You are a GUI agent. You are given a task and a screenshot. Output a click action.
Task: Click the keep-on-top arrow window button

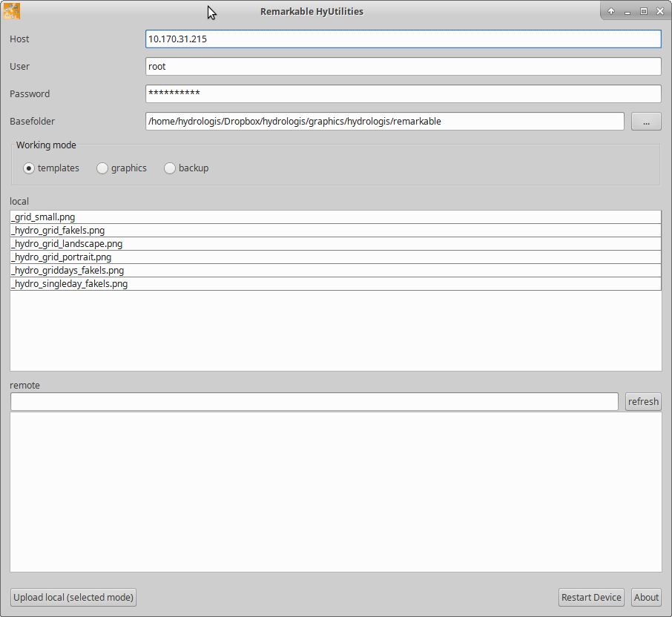[x=611, y=12]
